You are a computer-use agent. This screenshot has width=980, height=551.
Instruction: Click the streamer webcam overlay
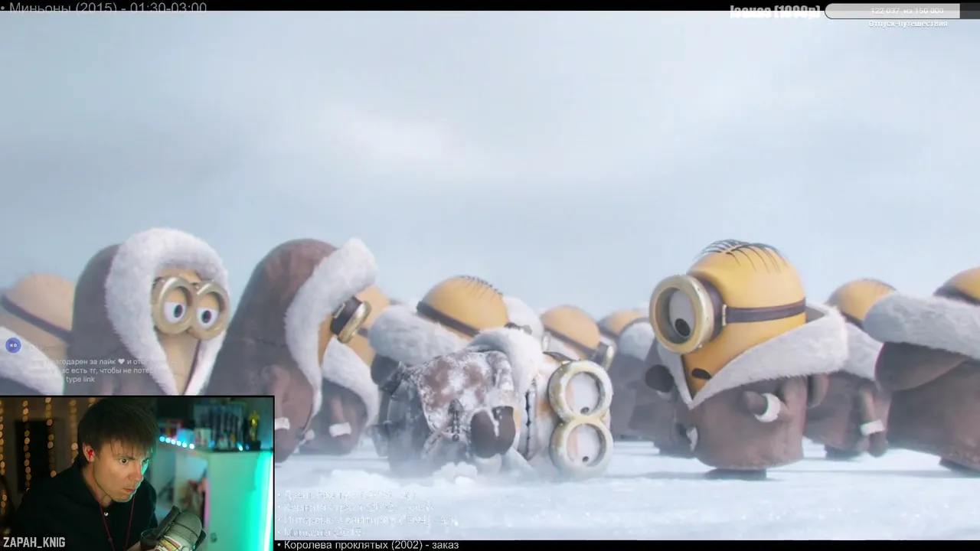coord(137,473)
